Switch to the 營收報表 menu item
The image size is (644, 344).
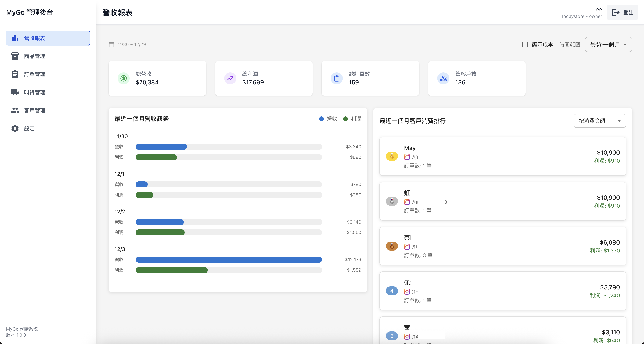(35, 38)
